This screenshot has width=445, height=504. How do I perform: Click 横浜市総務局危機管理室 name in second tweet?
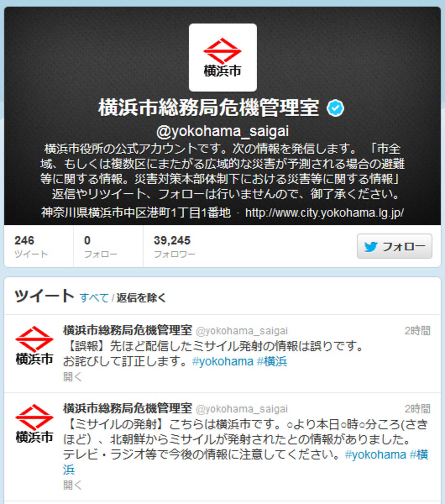[x=128, y=409]
